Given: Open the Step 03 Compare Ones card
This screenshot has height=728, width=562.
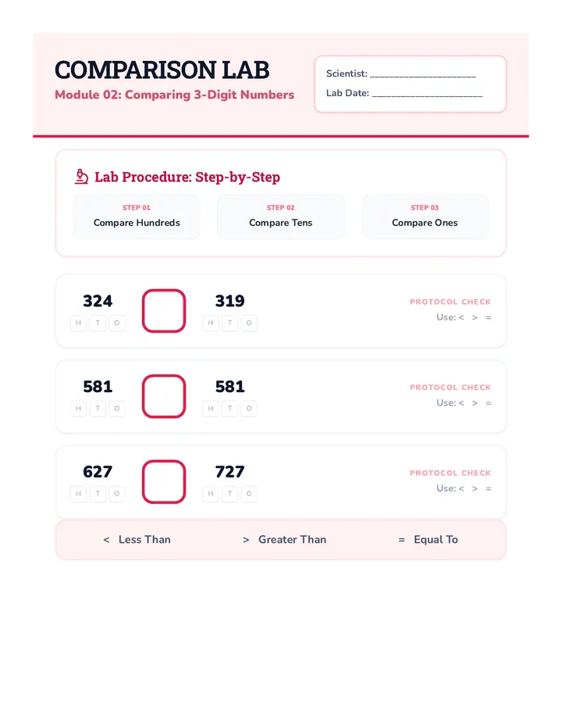Looking at the screenshot, I should coord(425,216).
